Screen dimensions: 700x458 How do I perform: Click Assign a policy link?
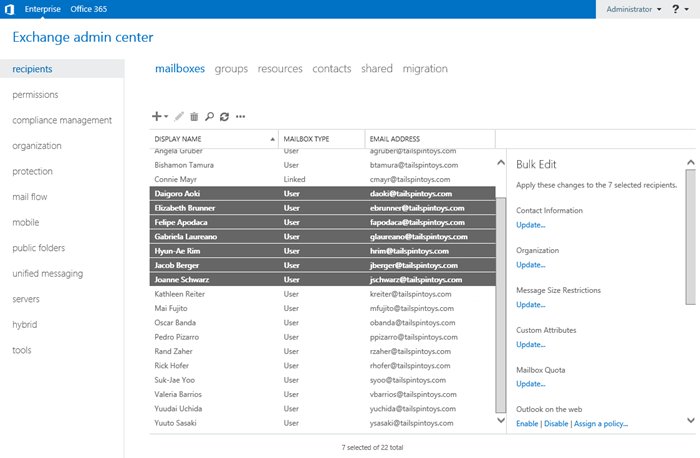[600, 424]
